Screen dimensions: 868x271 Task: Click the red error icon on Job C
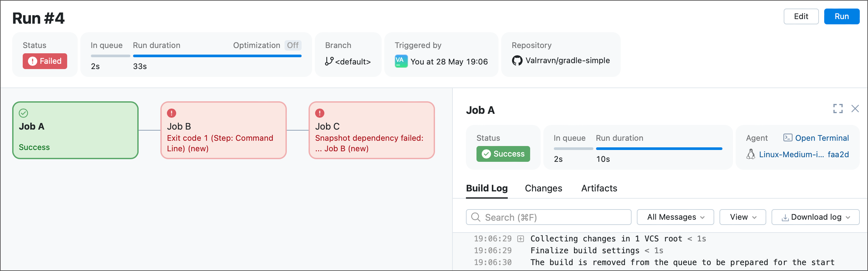point(319,113)
